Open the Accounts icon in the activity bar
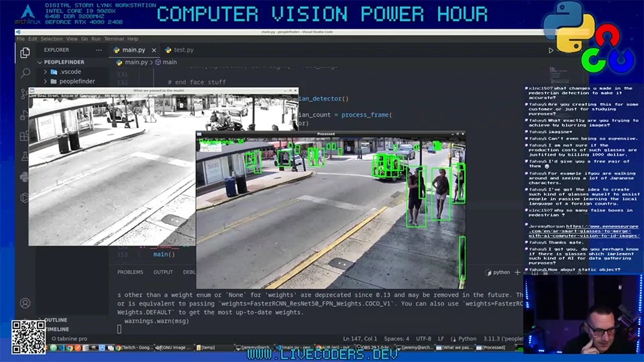Screen dimensions: 644x362 25,303
